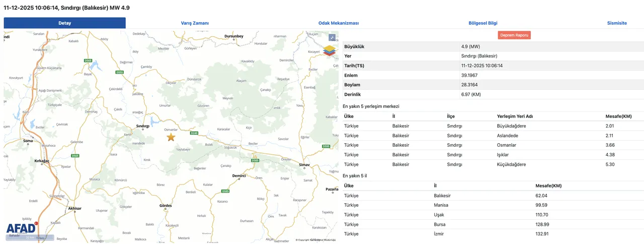Click the Sındırgı town label on map
644x244 pixels.
pyautogui.click(x=144, y=127)
